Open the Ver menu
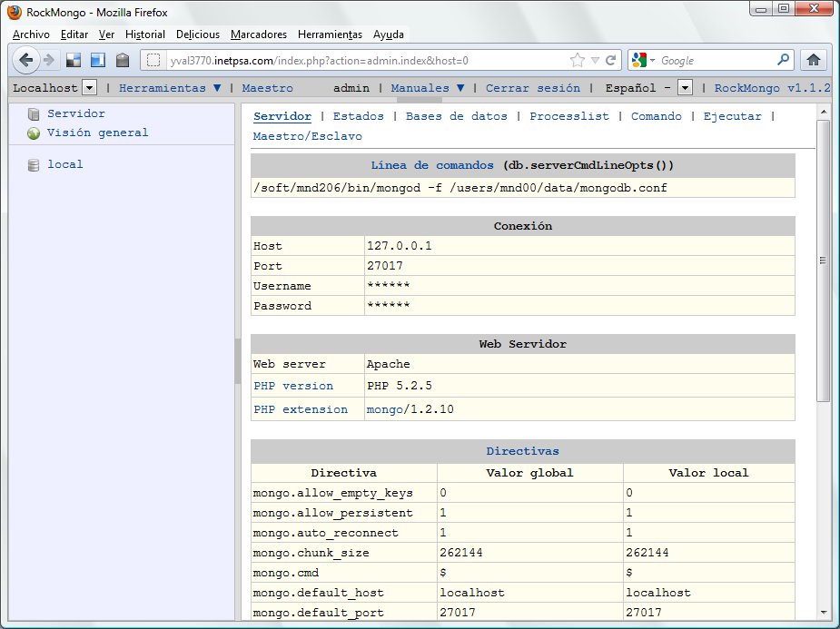 106,34
